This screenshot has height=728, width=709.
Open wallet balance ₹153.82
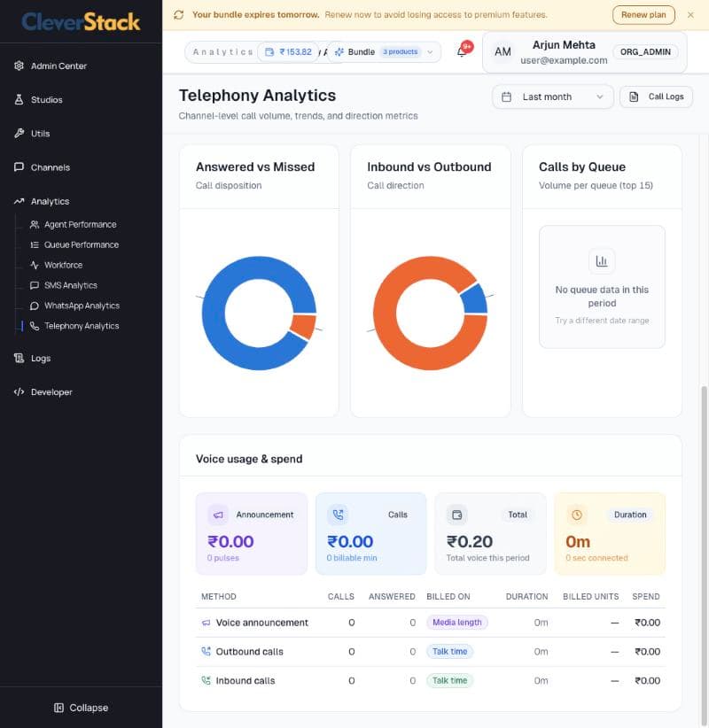[289, 52]
